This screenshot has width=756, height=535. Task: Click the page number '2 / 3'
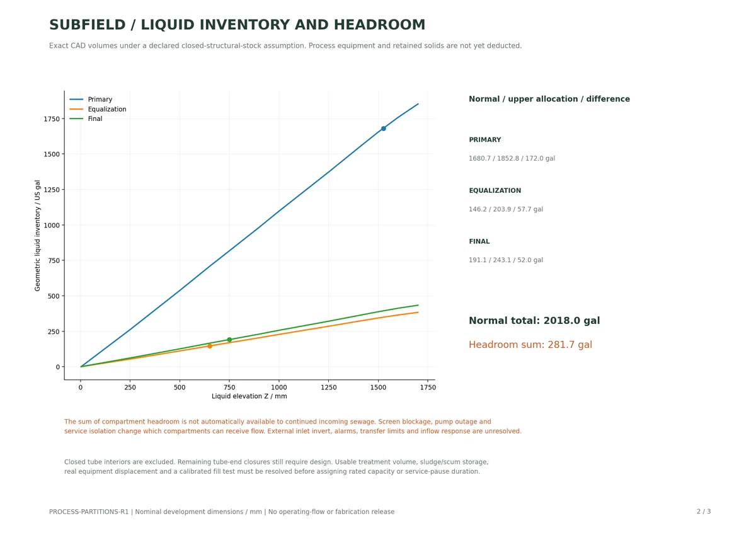[704, 512]
